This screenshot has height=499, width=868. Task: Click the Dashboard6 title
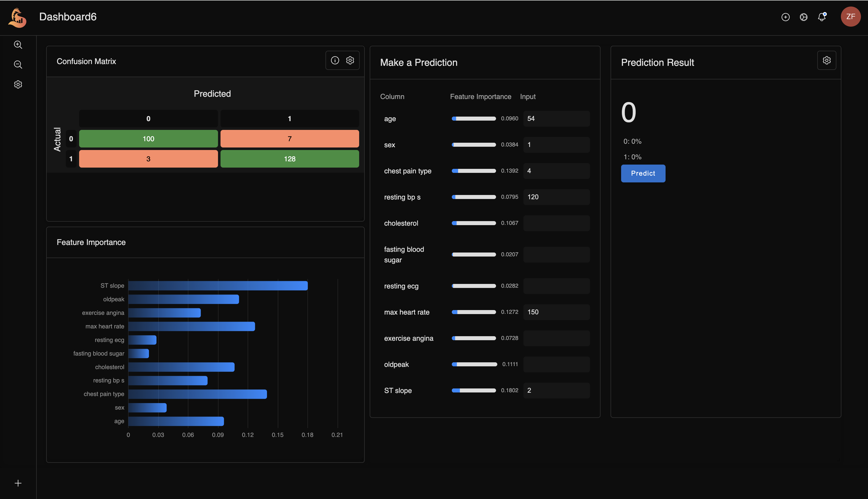pyautogui.click(x=68, y=17)
